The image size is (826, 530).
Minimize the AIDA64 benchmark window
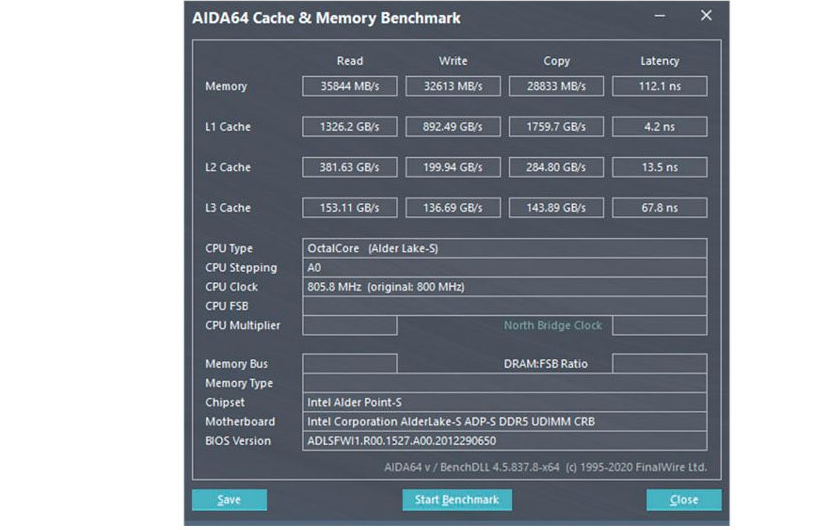pos(660,17)
